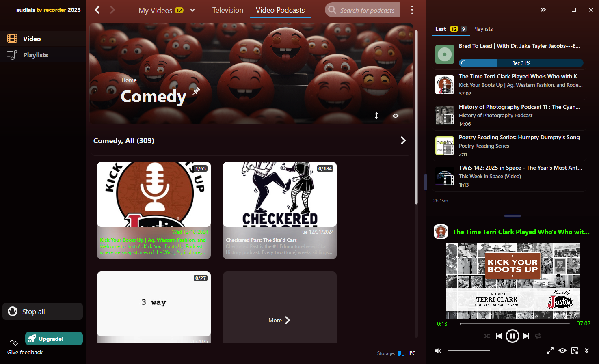599x364 pixels.
Task: Toggle shuffle playback
Action: pyautogui.click(x=487, y=336)
